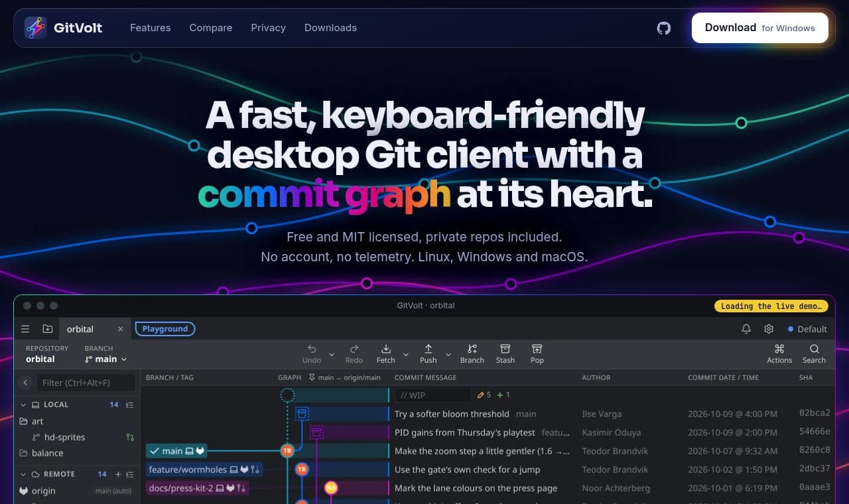Click the Playground badge button
The height and width of the screenshot is (504, 849).
[x=165, y=329]
